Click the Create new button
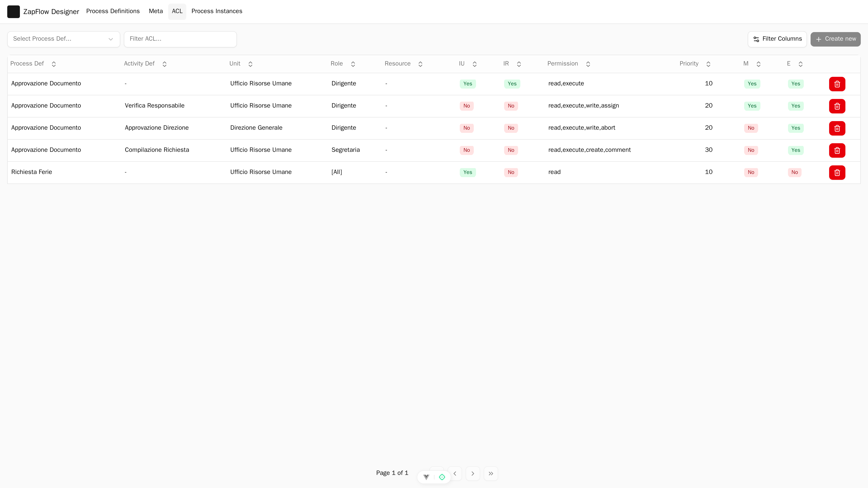This screenshot has height=488, width=868. point(835,39)
